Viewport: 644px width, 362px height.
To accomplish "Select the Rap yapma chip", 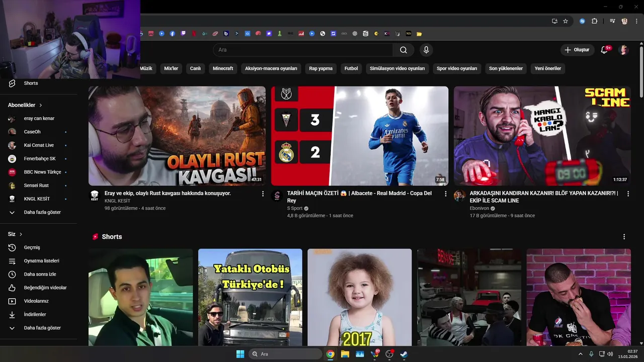I will pyautogui.click(x=320, y=68).
